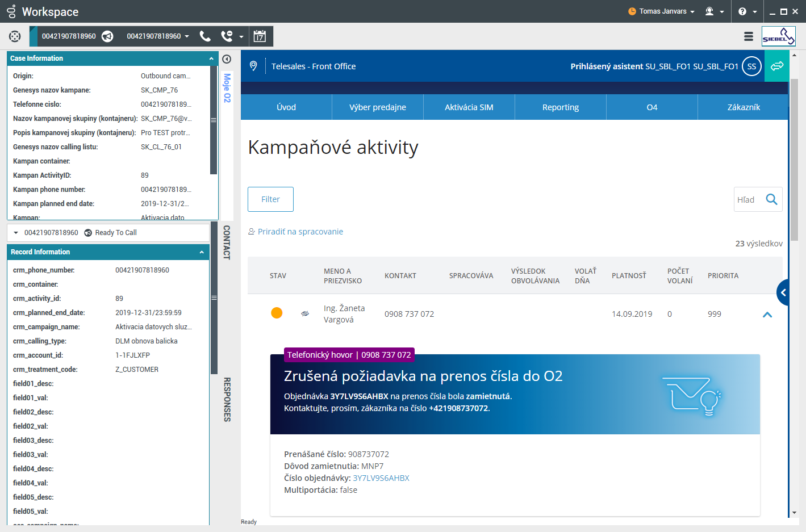806x532 pixels.
Task: Sort by STAV column header
Action: [278, 276]
